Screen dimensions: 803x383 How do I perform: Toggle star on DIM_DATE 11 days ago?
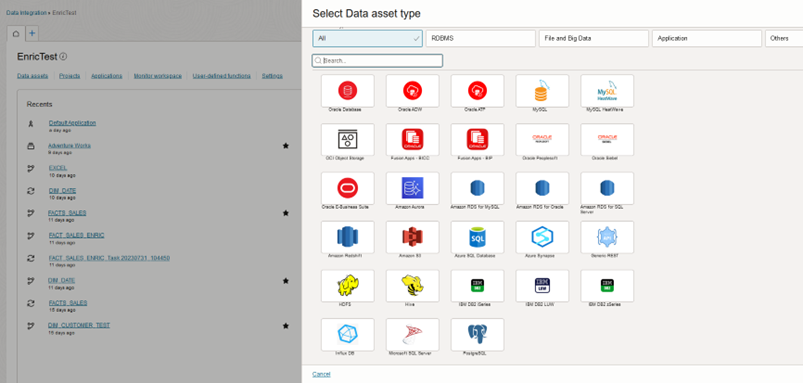click(x=286, y=281)
